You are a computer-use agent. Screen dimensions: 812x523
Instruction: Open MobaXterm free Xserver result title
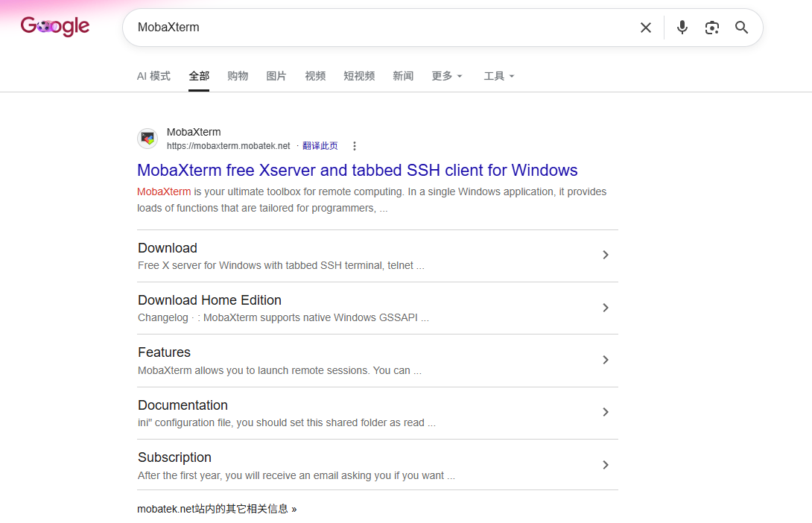click(358, 170)
